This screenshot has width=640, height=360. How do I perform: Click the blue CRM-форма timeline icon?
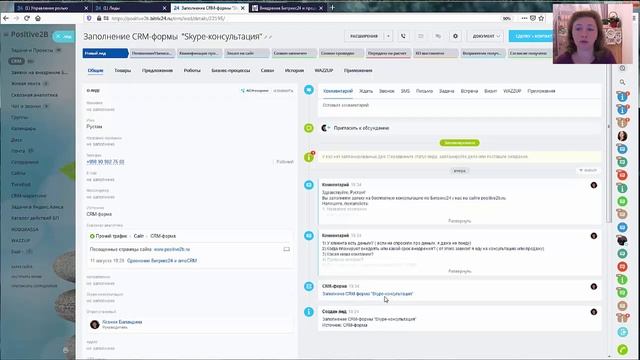point(309,287)
